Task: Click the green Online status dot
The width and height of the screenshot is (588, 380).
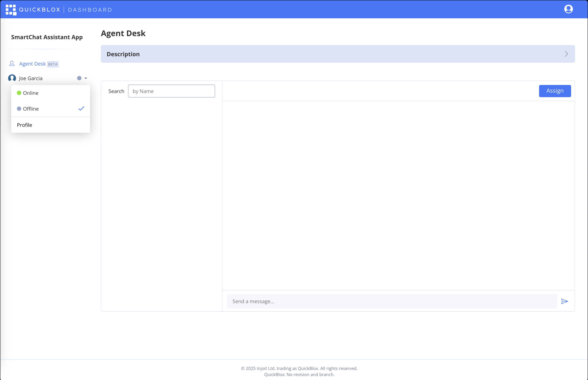Action: coord(19,93)
